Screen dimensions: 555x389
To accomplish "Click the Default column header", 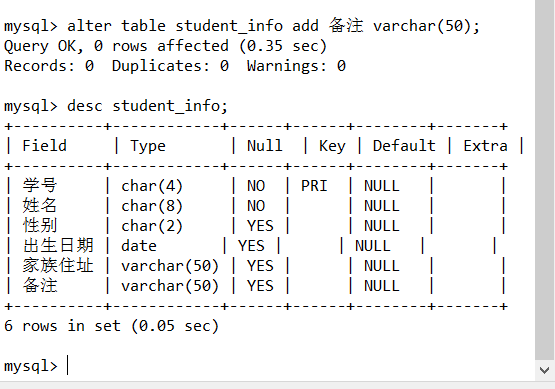I will coord(404,146).
